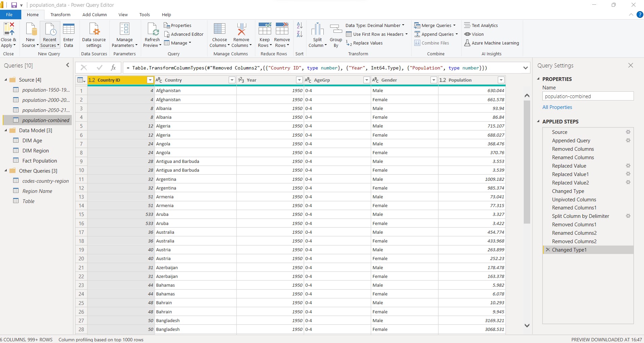This screenshot has width=644, height=343.
Task: Open settings gear for Appended Query step
Action: coord(628,140)
